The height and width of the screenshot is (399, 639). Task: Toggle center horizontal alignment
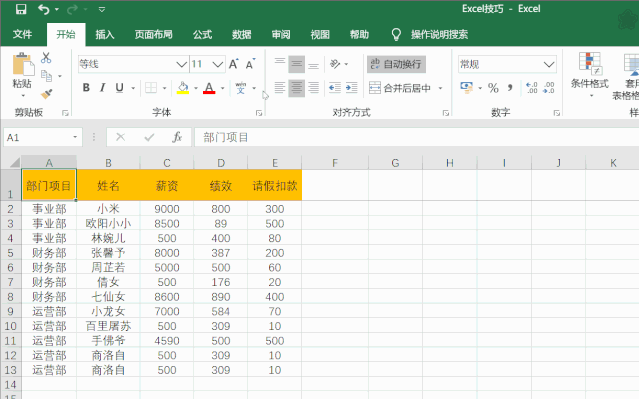[297, 88]
